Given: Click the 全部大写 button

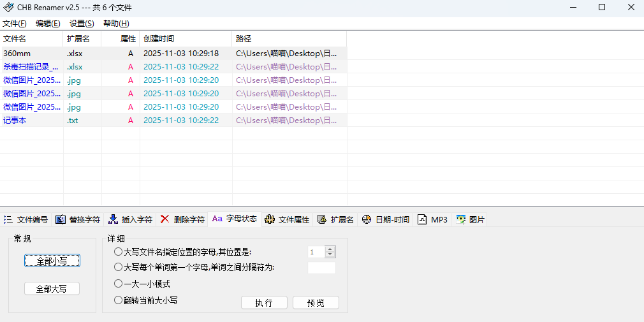Looking at the screenshot, I should [x=52, y=289].
